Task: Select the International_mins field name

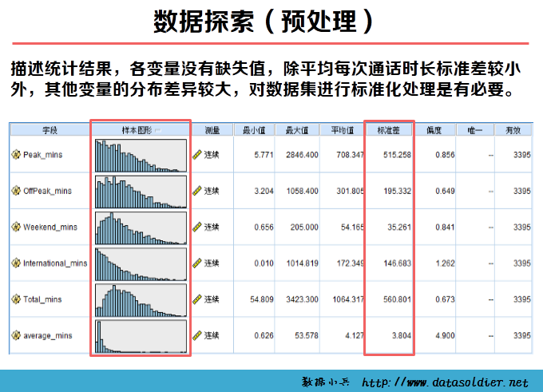Action: coord(55,263)
